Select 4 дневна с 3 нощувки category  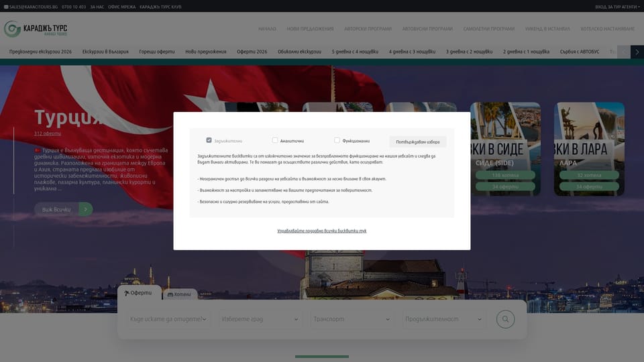[412, 52]
